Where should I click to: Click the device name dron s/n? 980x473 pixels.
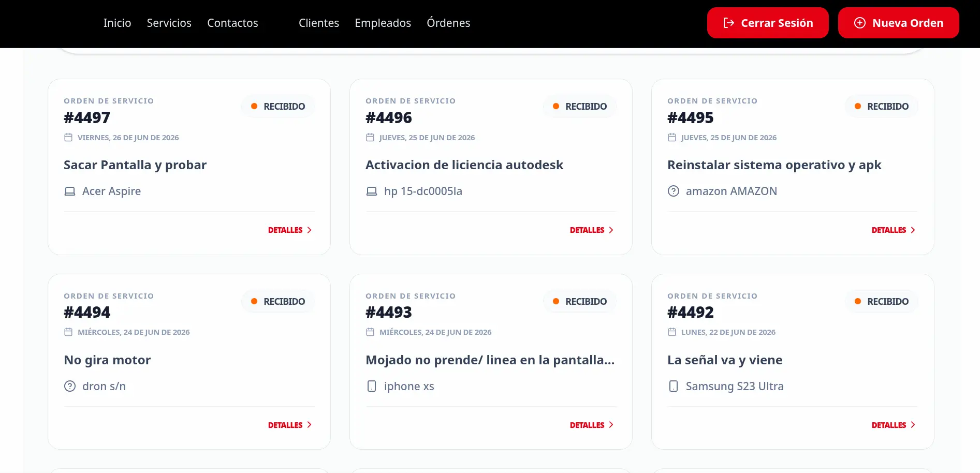[104, 387]
